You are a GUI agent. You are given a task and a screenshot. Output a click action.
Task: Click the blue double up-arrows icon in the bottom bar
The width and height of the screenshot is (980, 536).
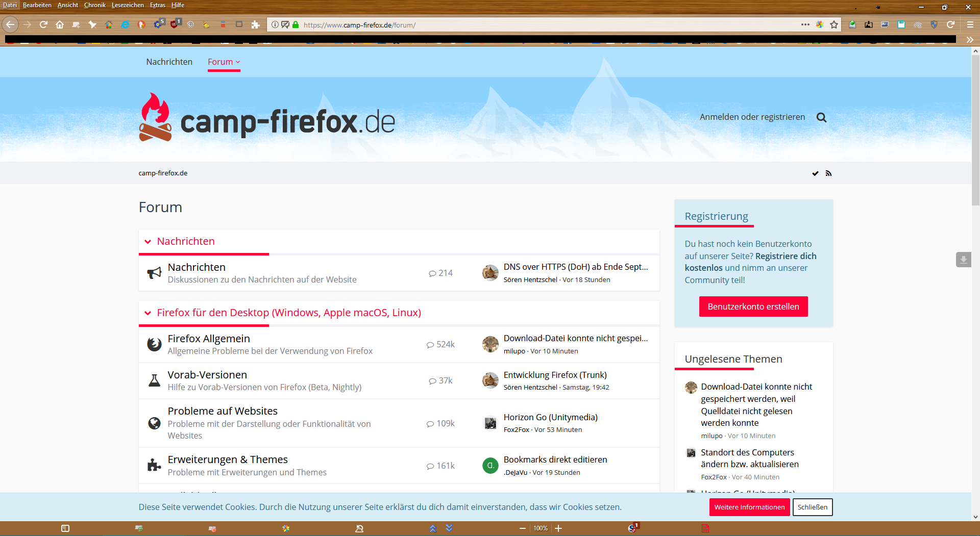[x=433, y=528]
